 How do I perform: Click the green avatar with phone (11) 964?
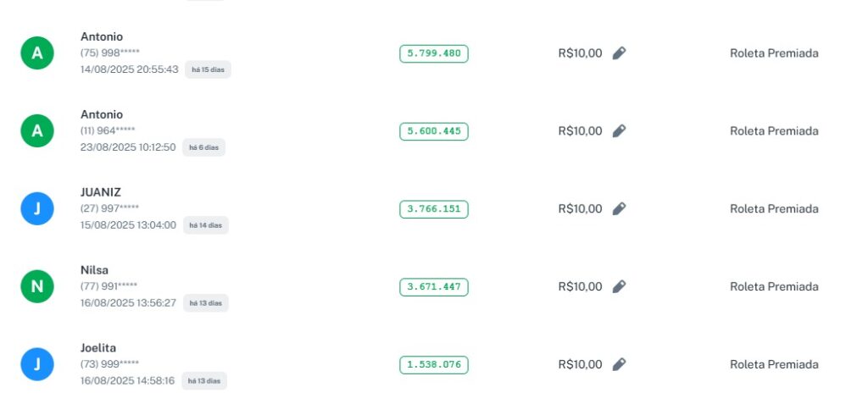(37, 131)
